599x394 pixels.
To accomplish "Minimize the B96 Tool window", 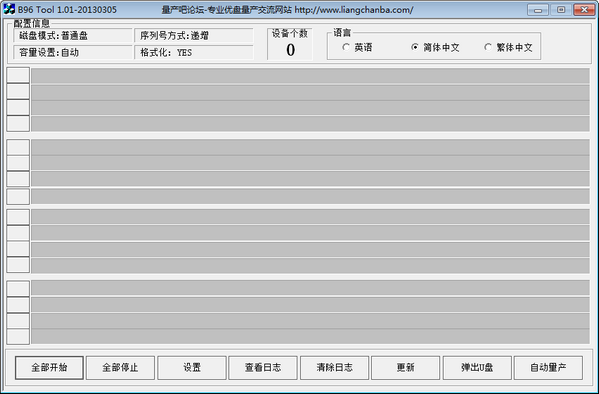I will 538,10.
